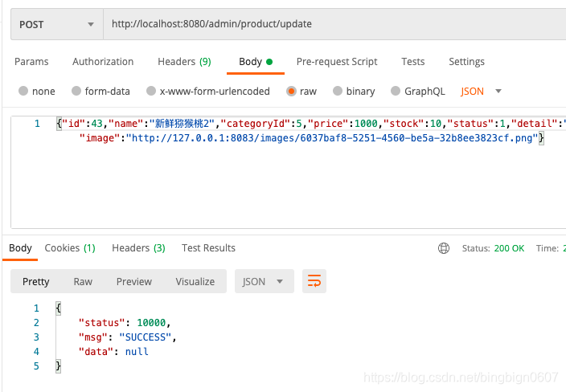Screen dimensions: 566x392
Task: Switch response view to Raw
Action: click(x=83, y=281)
